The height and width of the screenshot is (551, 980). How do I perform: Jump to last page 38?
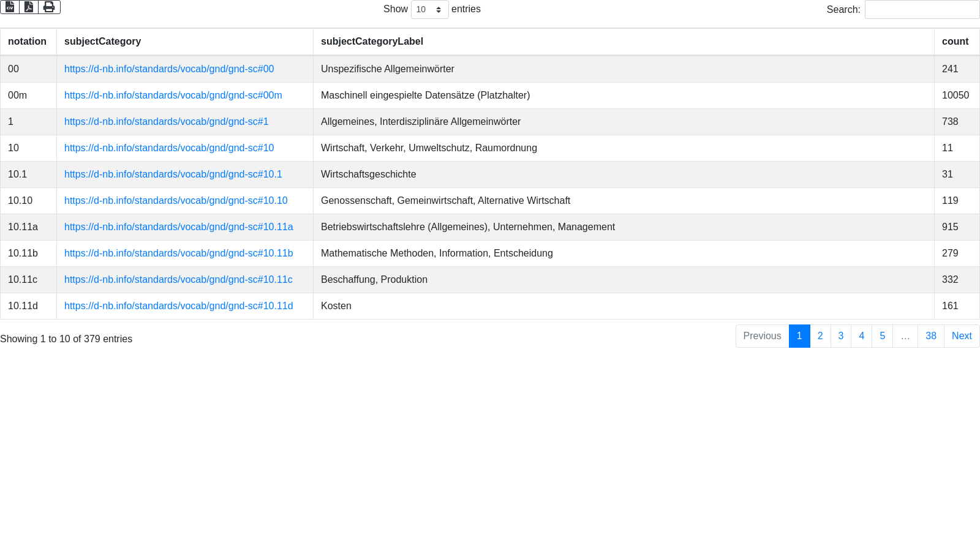[930, 336]
